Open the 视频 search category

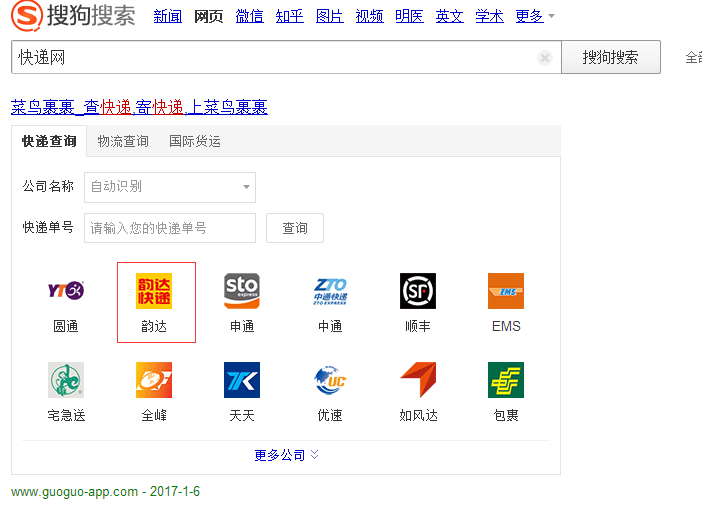pyautogui.click(x=369, y=16)
